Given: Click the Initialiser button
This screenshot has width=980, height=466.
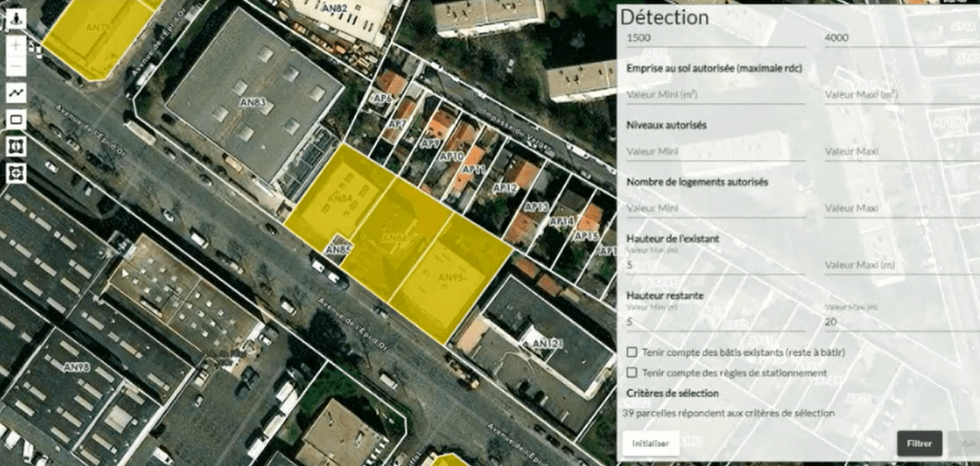Looking at the screenshot, I should pos(650,443).
